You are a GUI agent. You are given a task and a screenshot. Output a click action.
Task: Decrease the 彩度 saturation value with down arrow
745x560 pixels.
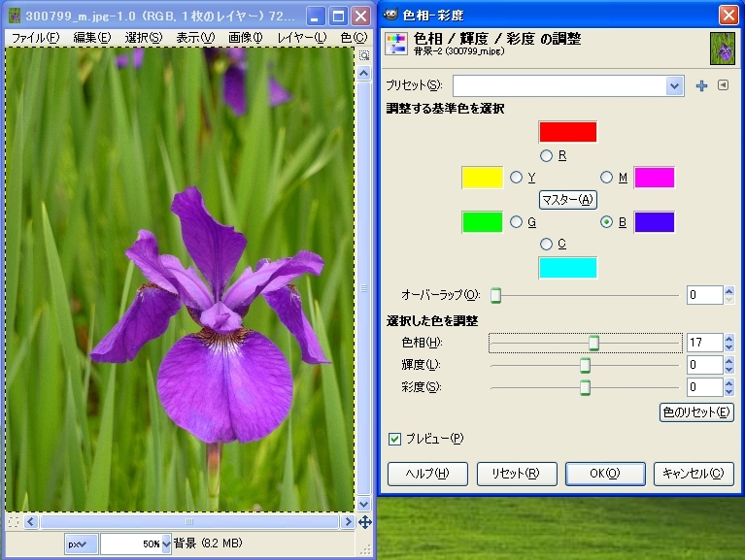pyautogui.click(x=728, y=392)
